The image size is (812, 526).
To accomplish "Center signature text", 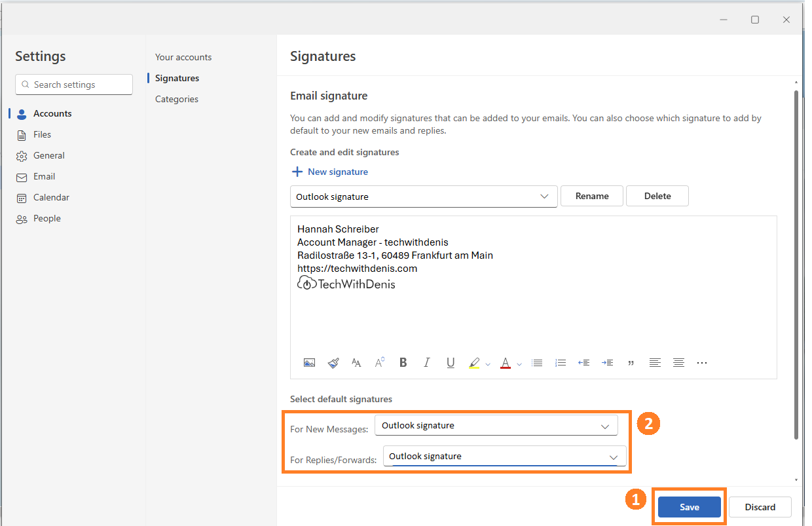I will pyautogui.click(x=678, y=362).
